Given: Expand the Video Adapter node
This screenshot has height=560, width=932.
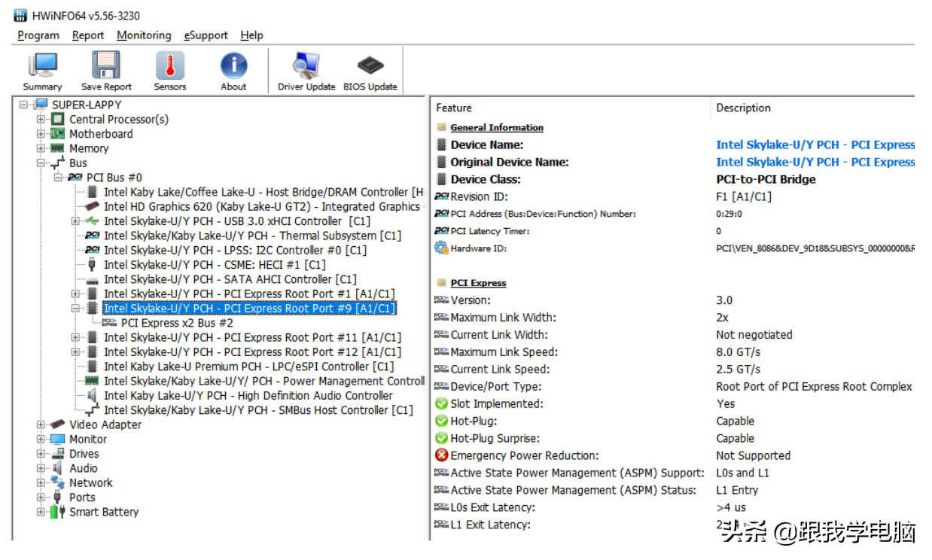Looking at the screenshot, I should pos(41,425).
